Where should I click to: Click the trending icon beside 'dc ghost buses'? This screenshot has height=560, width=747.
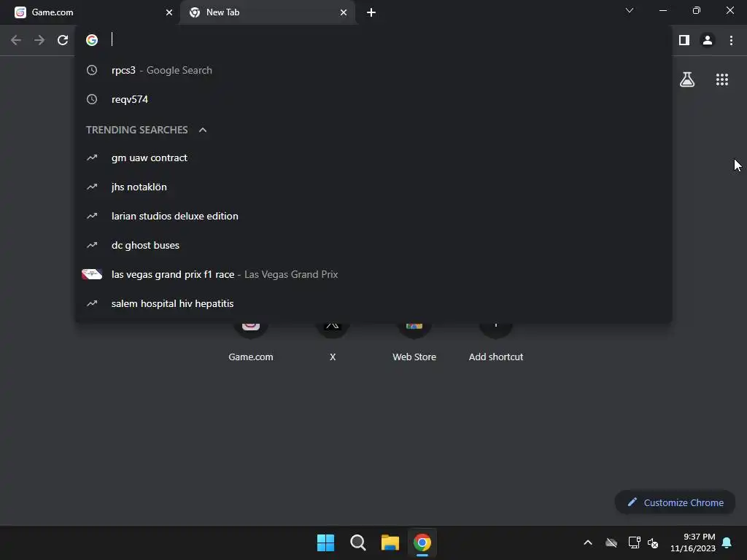[x=92, y=245]
